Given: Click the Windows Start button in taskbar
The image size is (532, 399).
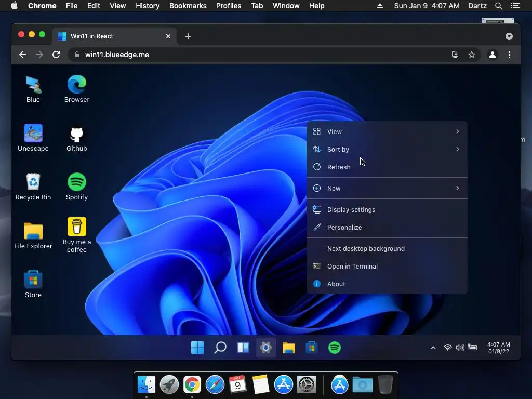Looking at the screenshot, I should [197, 348].
